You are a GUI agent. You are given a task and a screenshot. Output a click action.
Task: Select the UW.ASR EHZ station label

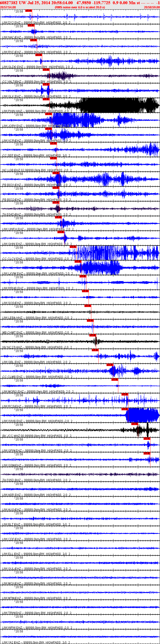coord(36,495)
